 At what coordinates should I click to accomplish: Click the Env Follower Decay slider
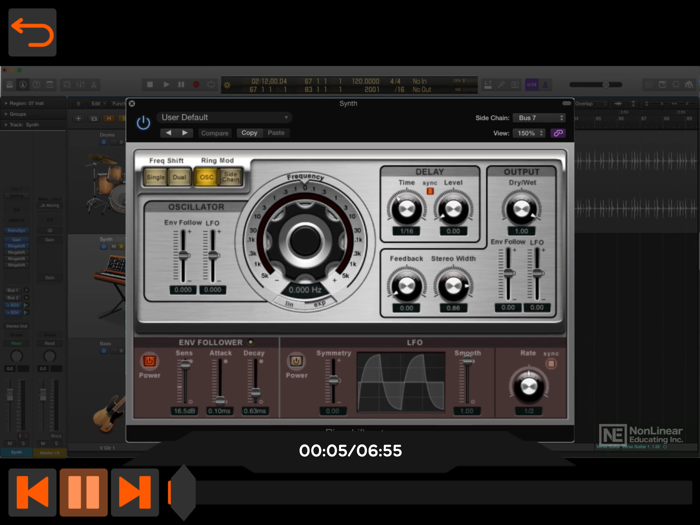tap(255, 381)
